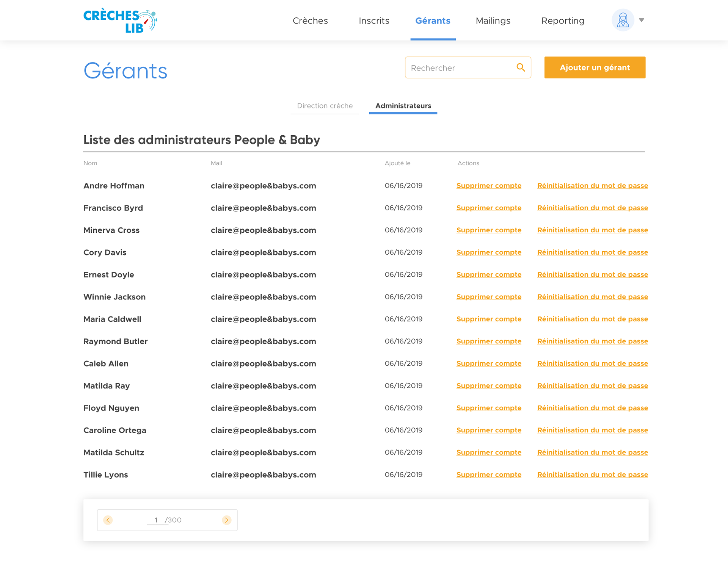Réinitialisation du mot de passe for Ernest Doyle
The image size is (728, 578).
coord(593,275)
